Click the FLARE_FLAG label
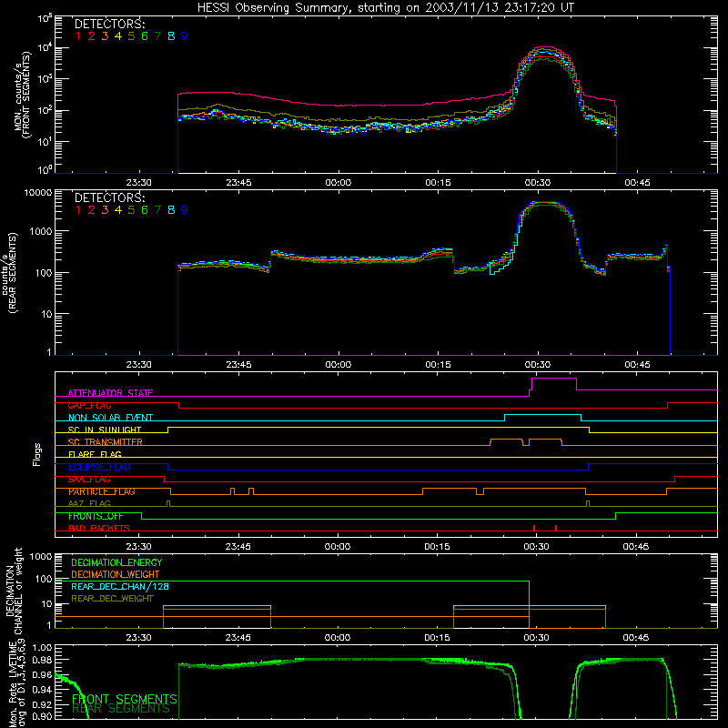This screenshot has width=728, height=728. pyautogui.click(x=95, y=454)
